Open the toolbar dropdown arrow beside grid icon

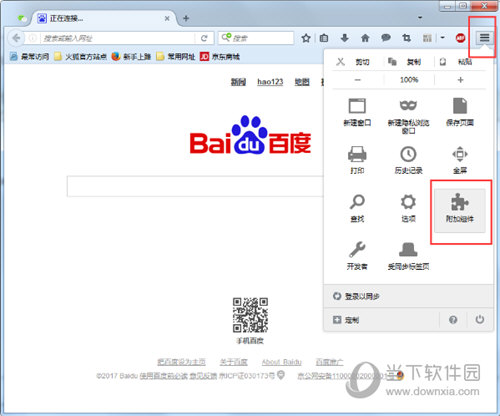pyautogui.click(x=442, y=38)
